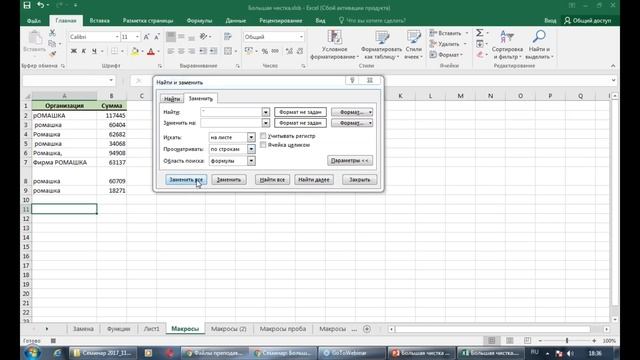
Task: Click the 'Заменить все' button
Action: 186,180
